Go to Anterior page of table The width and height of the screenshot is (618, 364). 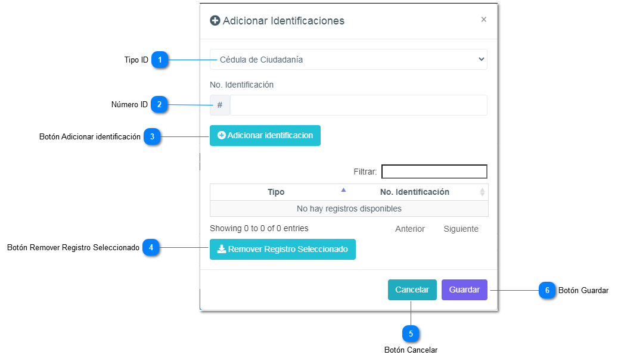pos(410,229)
